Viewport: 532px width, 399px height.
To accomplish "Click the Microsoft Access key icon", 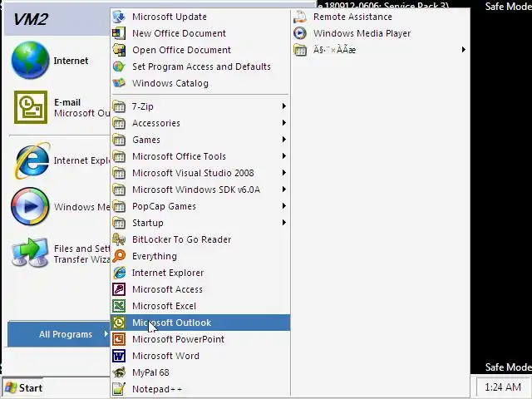I will tap(119, 289).
